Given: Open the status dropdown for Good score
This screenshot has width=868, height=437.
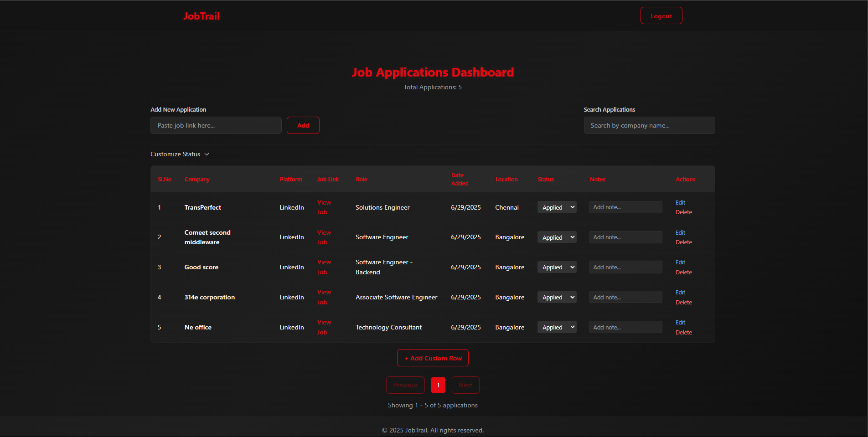Looking at the screenshot, I should click(x=557, y=267).
